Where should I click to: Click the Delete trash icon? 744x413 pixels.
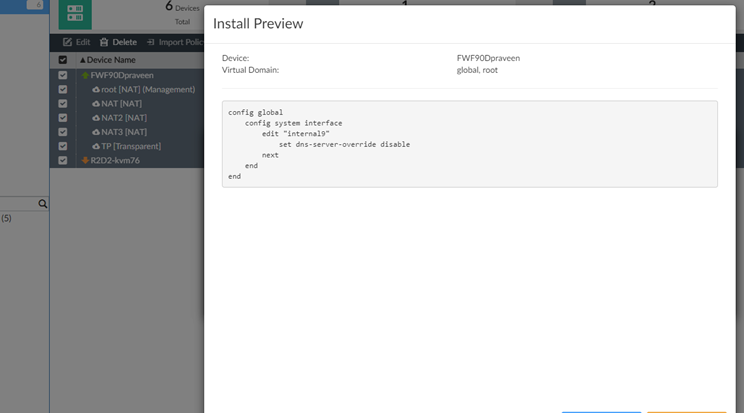pos(104,42)
